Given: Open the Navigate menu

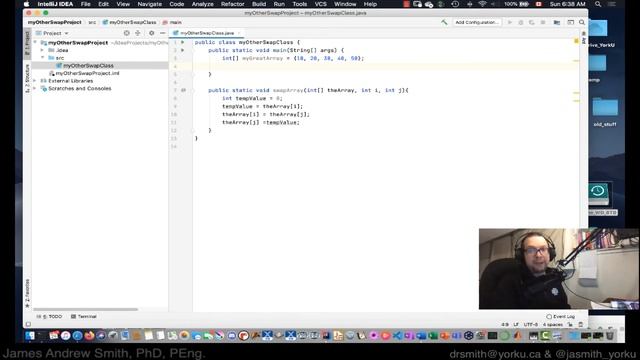Looking at the screenshot, I should (x=149, y=4).
